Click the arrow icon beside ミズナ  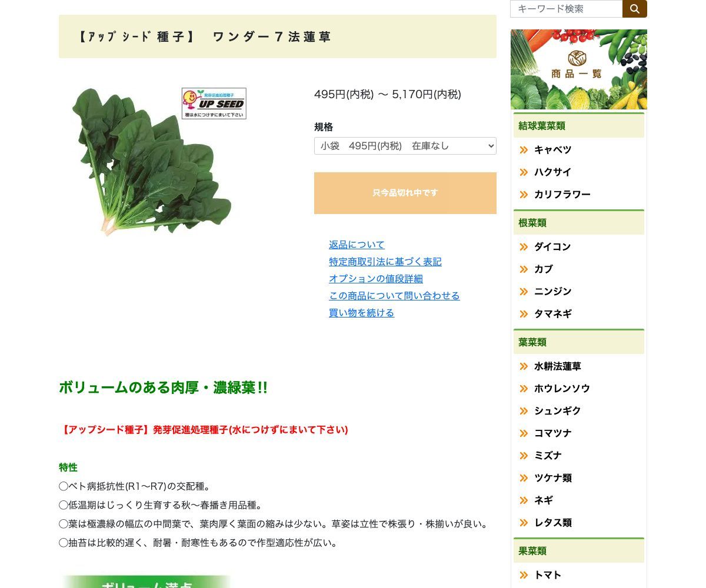click(524, 456)
